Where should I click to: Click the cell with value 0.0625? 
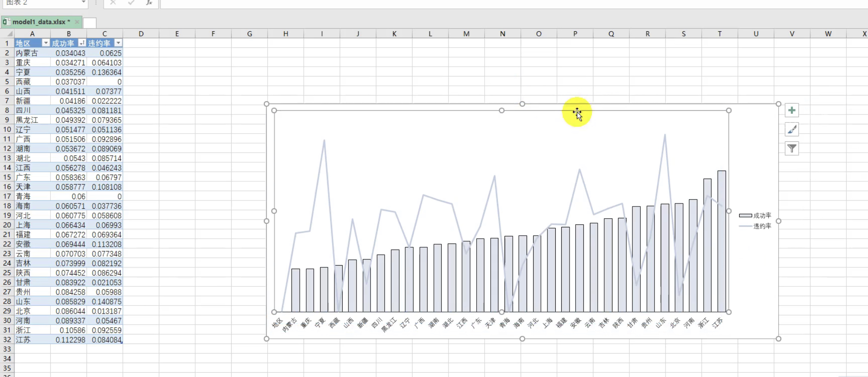[x=105, y=53]
